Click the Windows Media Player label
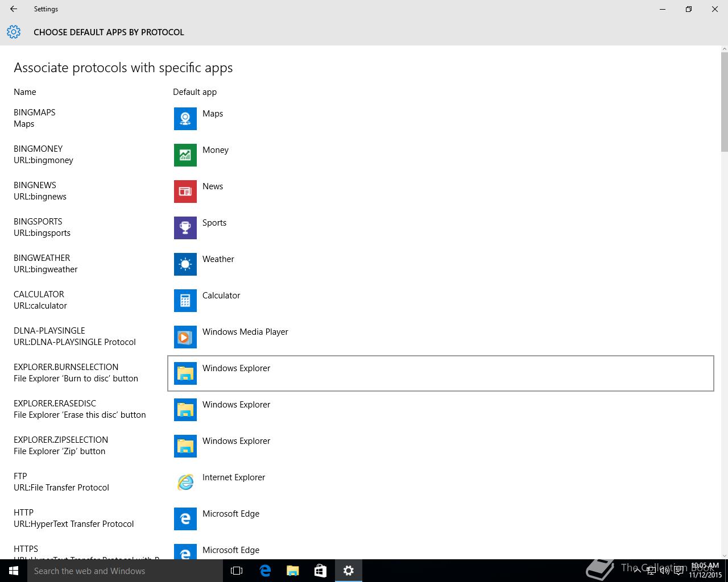728x582 pixels. click(245, 332)
